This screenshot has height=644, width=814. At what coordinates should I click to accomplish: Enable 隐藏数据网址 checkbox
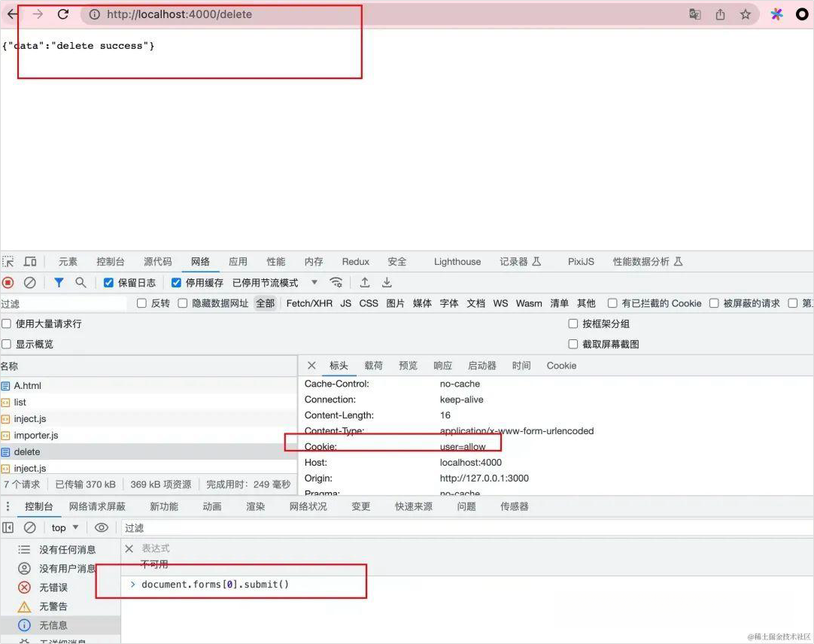pyautogui.click(x=183, y=303)
